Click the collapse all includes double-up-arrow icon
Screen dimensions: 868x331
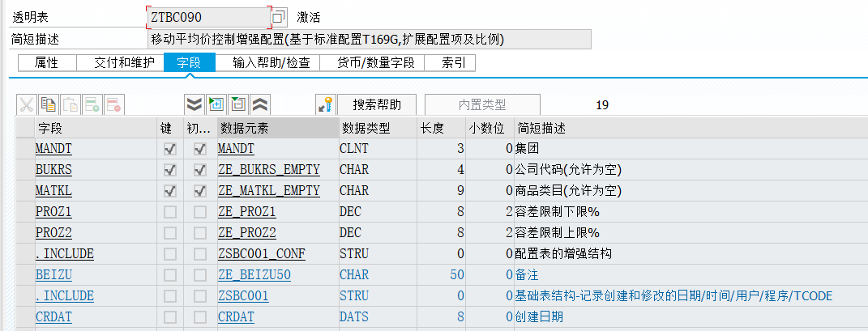click(260, 104)
